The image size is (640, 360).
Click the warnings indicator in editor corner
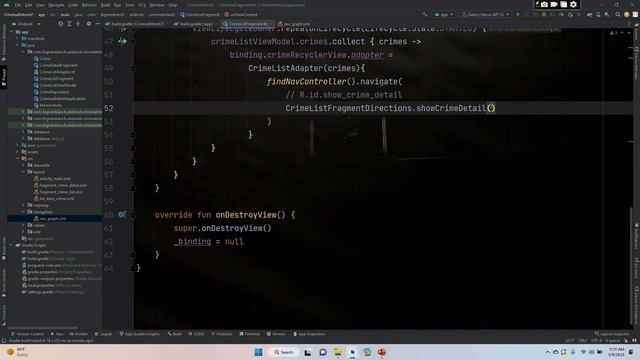(614, 33)
